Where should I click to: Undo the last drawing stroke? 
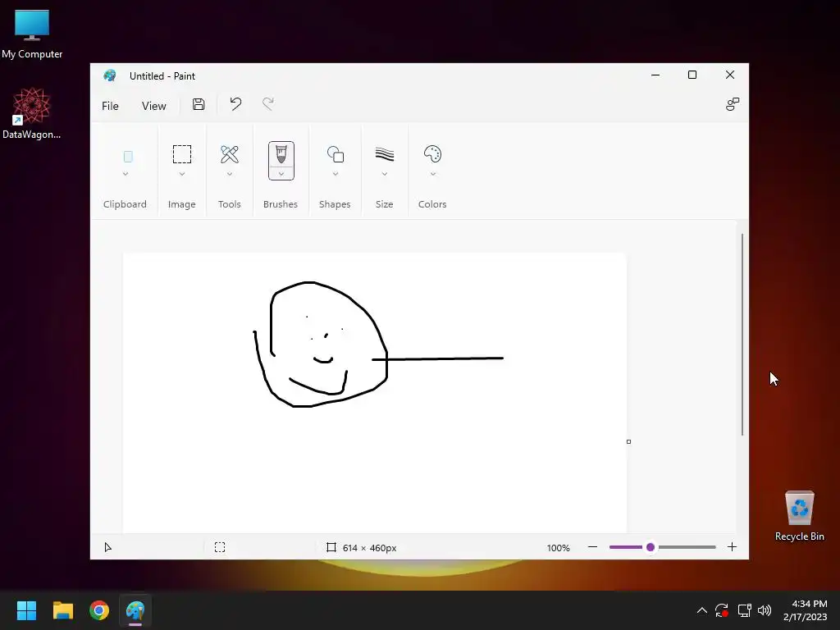pos(235,104)
